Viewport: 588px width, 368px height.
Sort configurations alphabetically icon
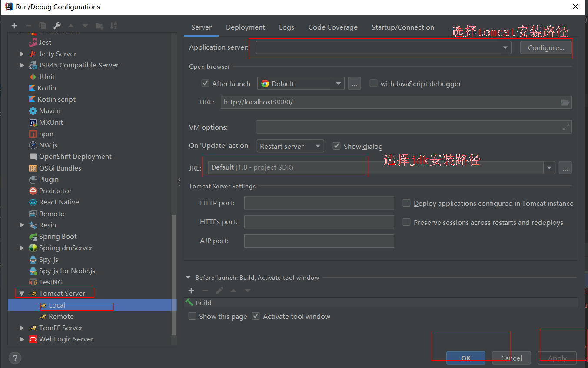coord(113,26)
